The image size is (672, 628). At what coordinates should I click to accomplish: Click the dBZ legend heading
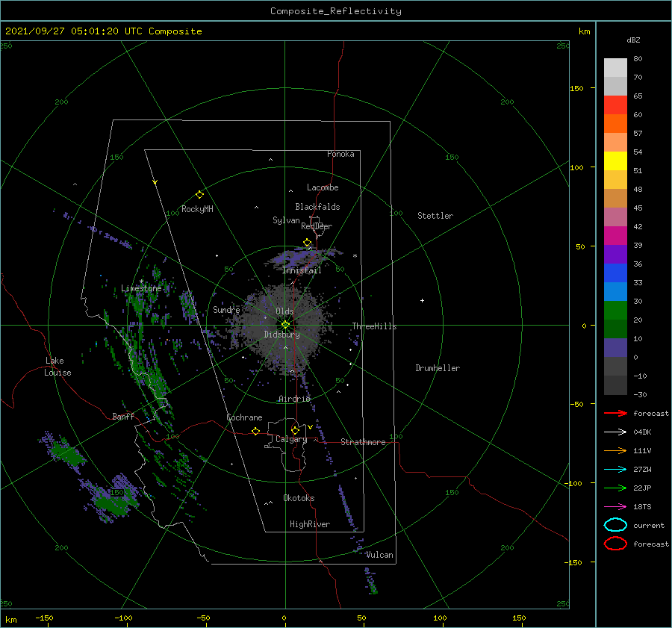click(x=633, y=40)
